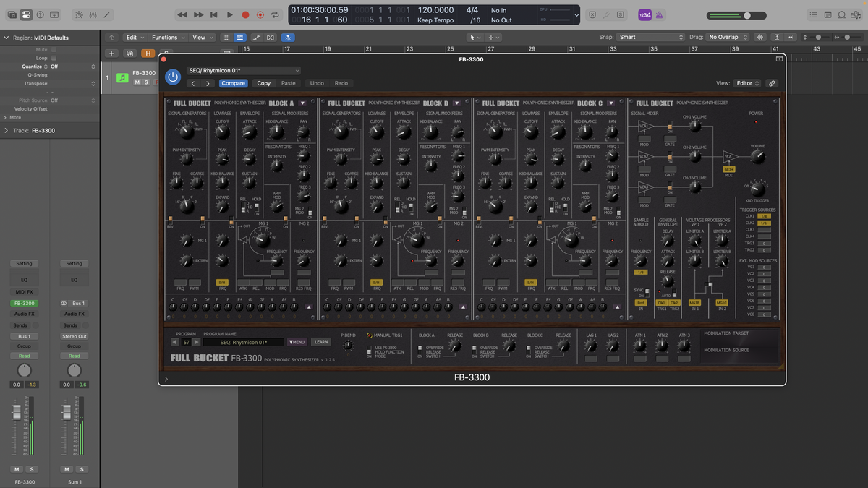This screenshot has width=868, height=488.
Task: Open the Functions menu in tracks area
Action: pos(167,38)
